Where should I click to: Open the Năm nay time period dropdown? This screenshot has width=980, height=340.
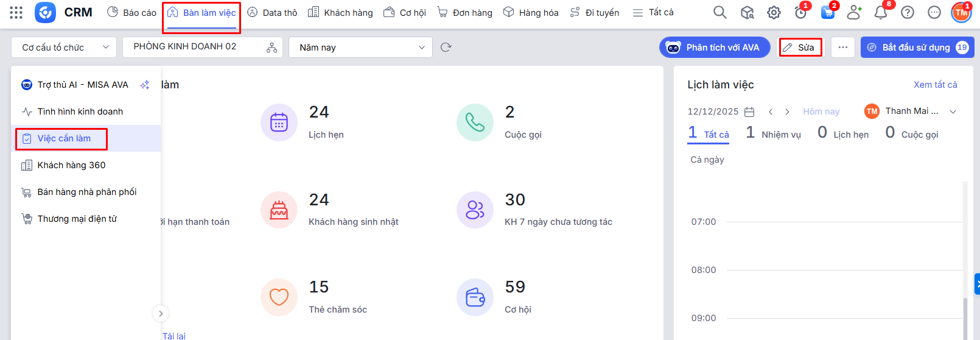[x=360, y=48]
